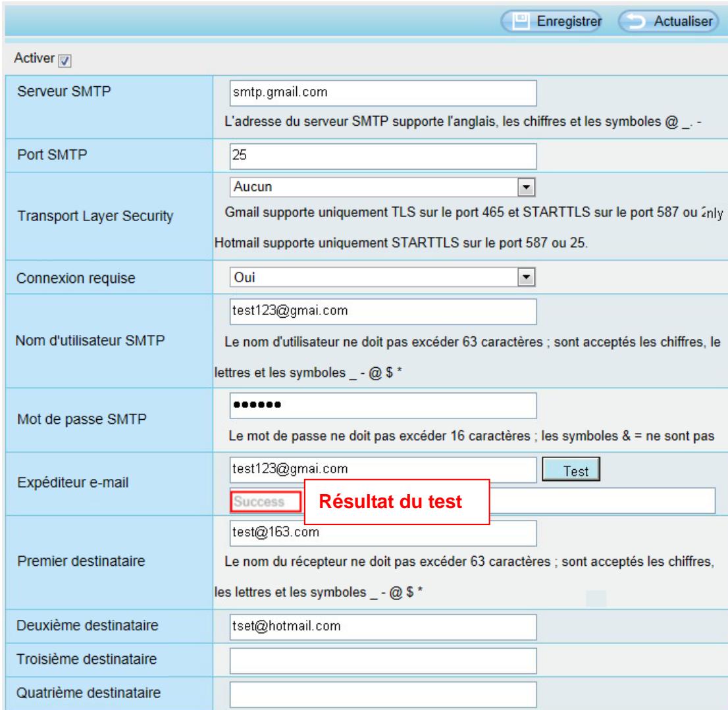
Task: Click the 'Transport Layer Security' label
Action: tap(95, 216)
